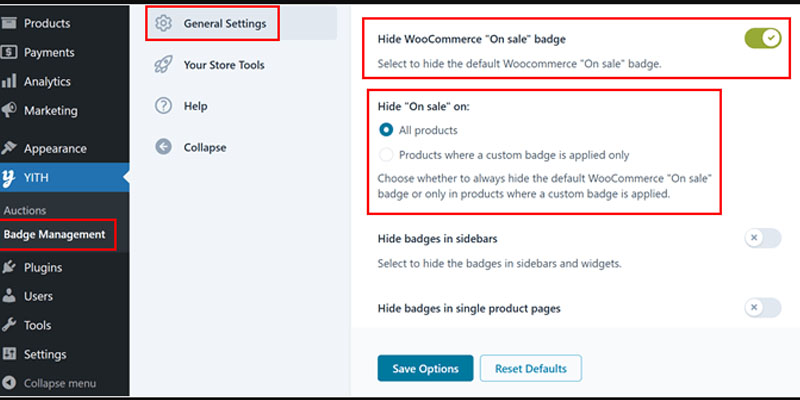Open the Badge Management submenu item

55,235
